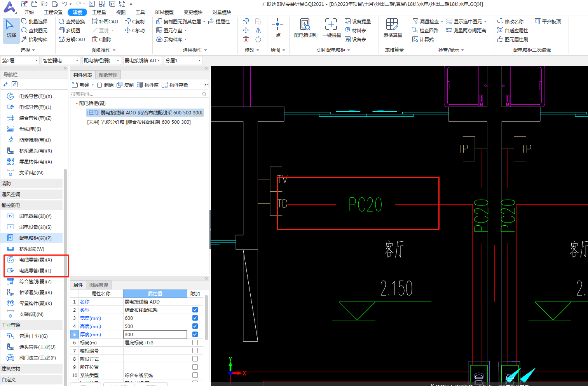Switch to 图层管理 tab
Viewport: 588px width, 386px height.
point(99,285)
